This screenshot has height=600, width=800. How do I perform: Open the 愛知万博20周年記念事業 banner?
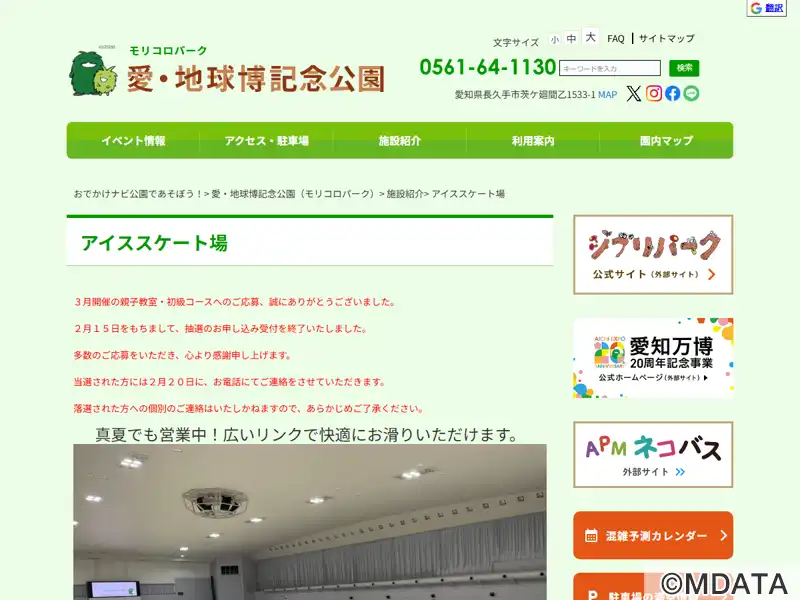coord(653,358)
